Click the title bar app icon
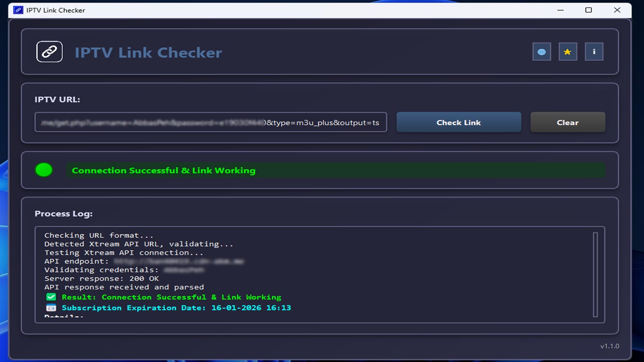Screen dimensions: 644x362 [18, 10]
